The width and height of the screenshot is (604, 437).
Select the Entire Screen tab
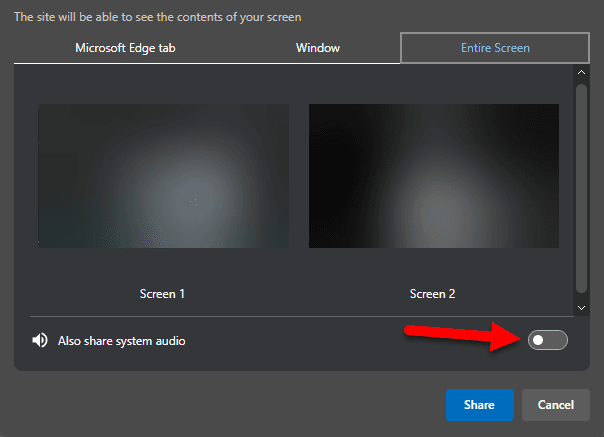[494, 48]
